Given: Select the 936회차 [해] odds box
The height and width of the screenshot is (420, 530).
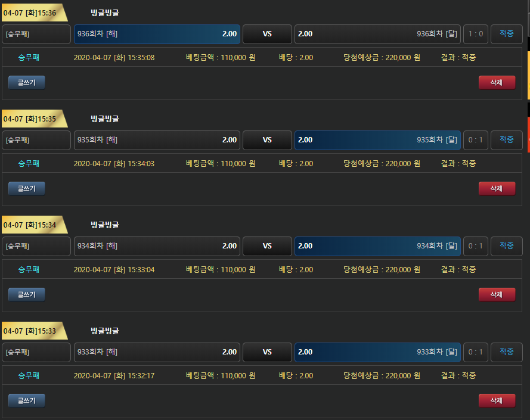Looking at the screenshot, I should (157, 34).
